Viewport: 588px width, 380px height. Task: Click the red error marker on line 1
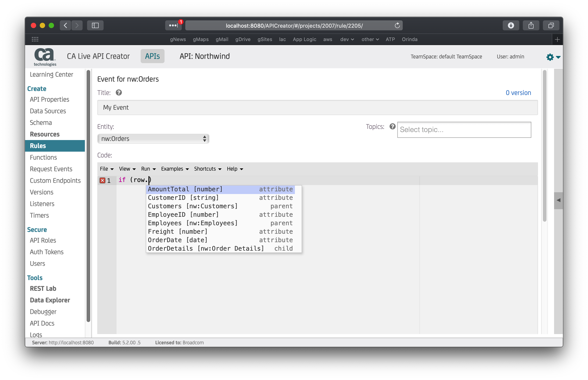pyautogui.click(x=102, y=180)
